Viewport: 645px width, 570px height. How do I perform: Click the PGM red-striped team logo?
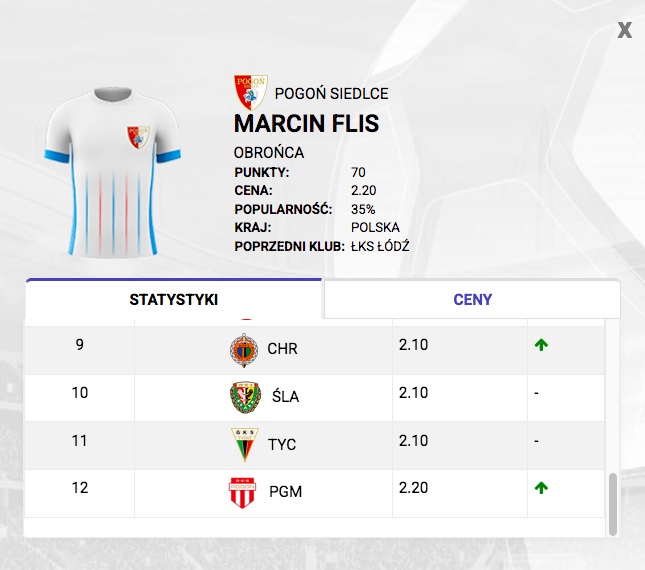point(245,492)
